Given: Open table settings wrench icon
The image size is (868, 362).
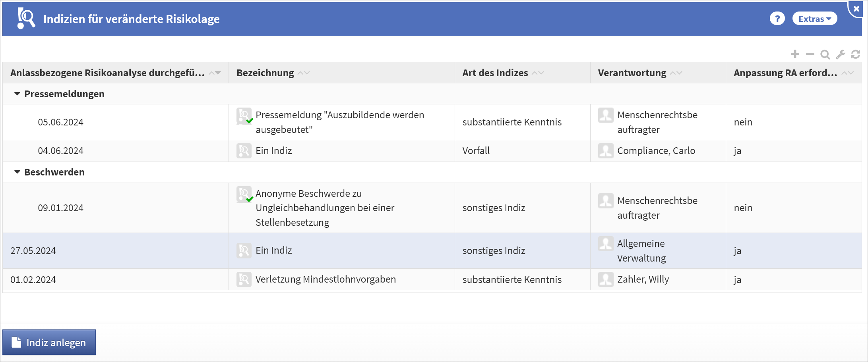Looking at the screenshot, I should pos(840,54).
